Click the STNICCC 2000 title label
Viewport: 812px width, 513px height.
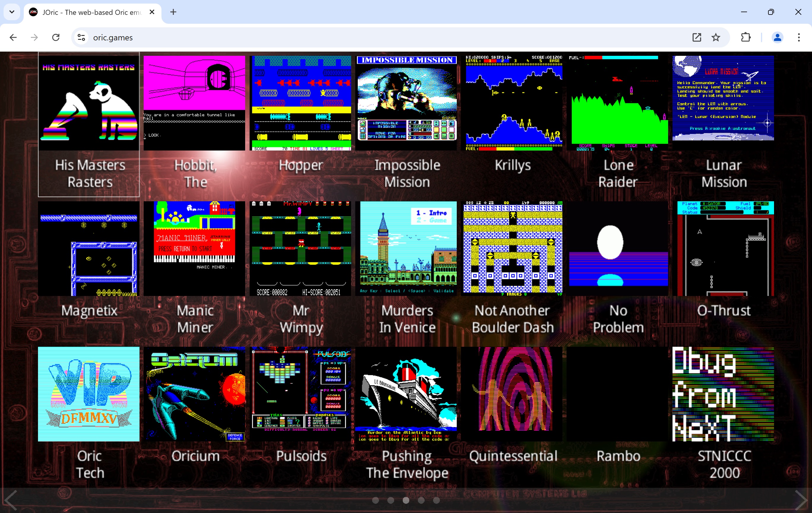tap(724, 464)
